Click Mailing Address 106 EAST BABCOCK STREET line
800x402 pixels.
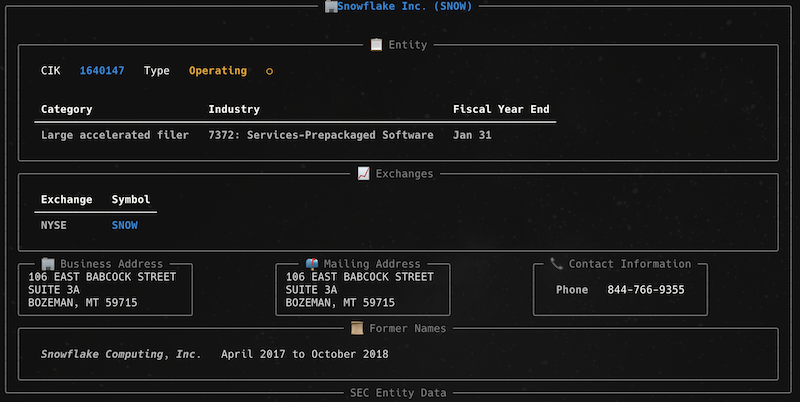[x=360, y=277]
